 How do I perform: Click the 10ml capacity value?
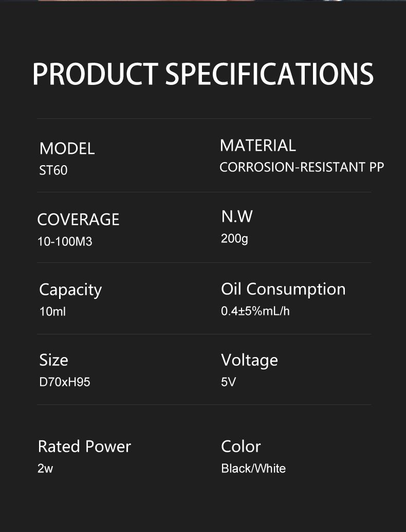click(x=52, y=311)
